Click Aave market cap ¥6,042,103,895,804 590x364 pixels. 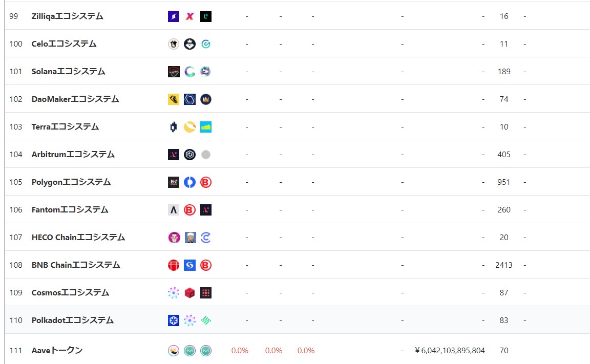(450, 351)
